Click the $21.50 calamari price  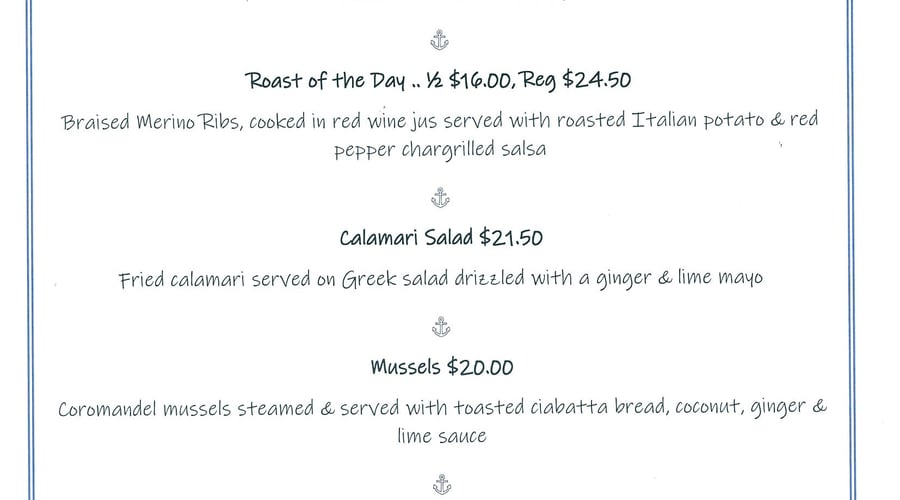point(511,238)
